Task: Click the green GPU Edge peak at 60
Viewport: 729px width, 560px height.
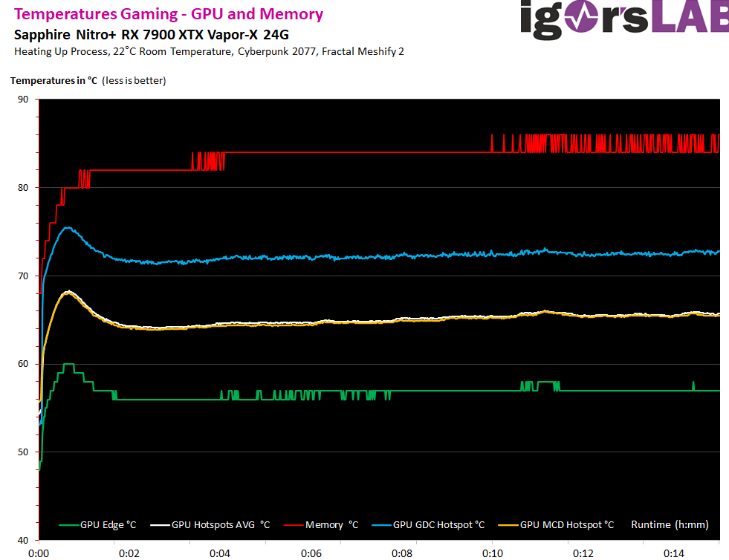Action: pyautogui.click(x=68, y=364)
